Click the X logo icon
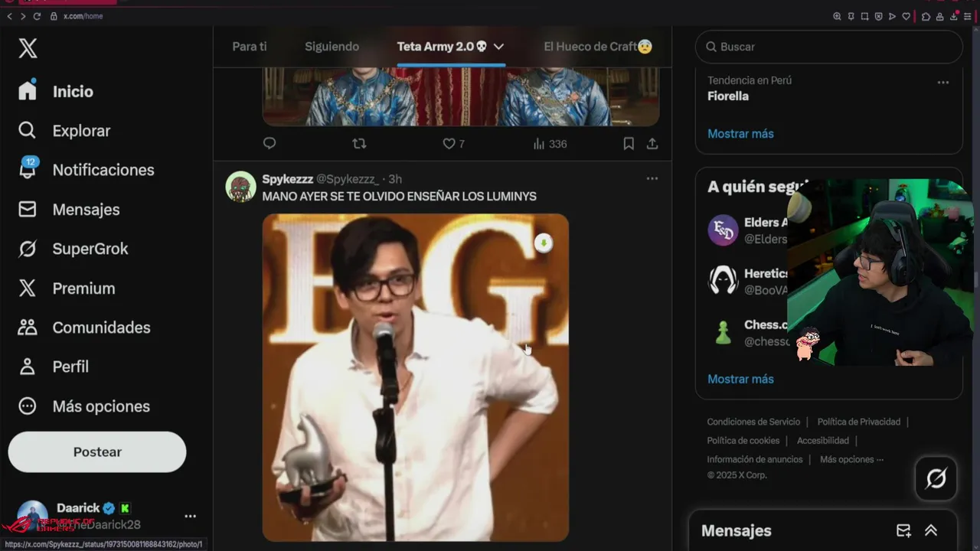 coord(28,49)
